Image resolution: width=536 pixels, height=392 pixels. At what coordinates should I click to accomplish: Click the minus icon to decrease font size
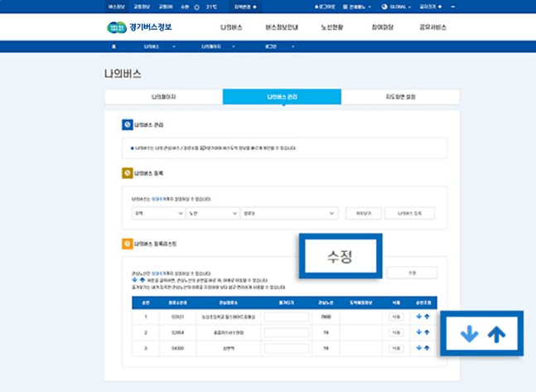453,7
